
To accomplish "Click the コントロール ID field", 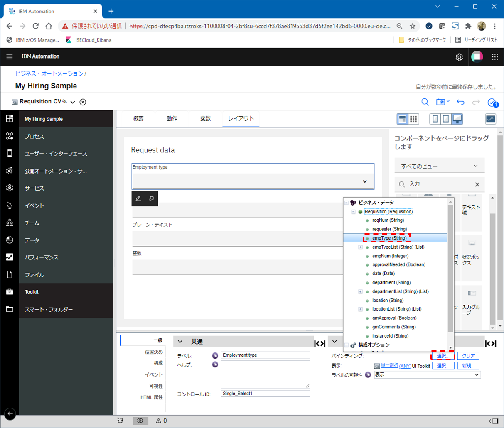I will [x=265, y=394].
